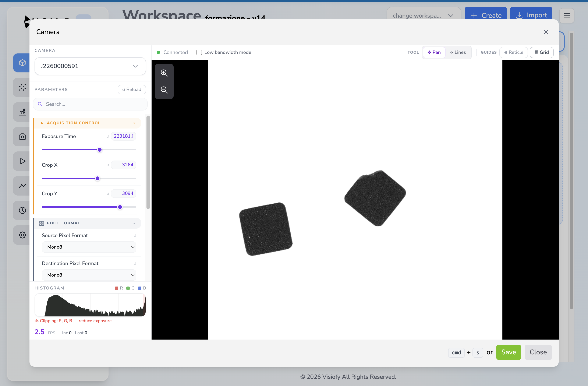
Task: Click the Reload parameters button
Action: pyautogui.click(x=132, y=90)
